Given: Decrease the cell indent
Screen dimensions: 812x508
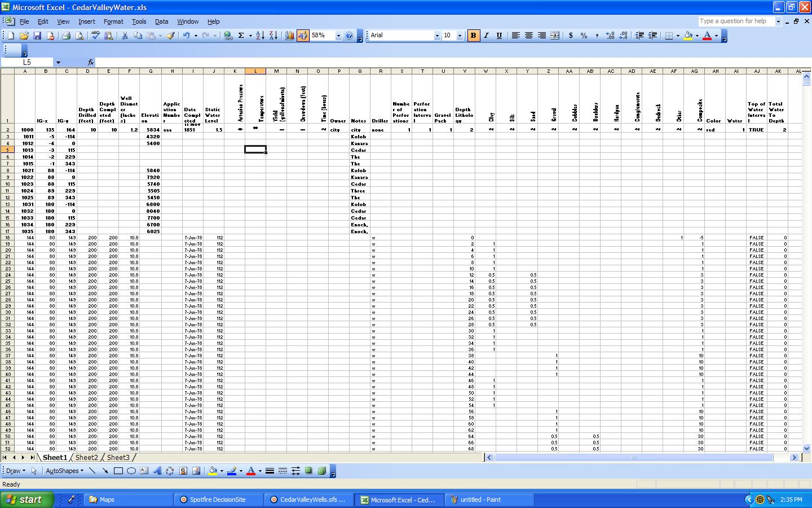Looking at the screenshot, I should (x=639, y=36).
